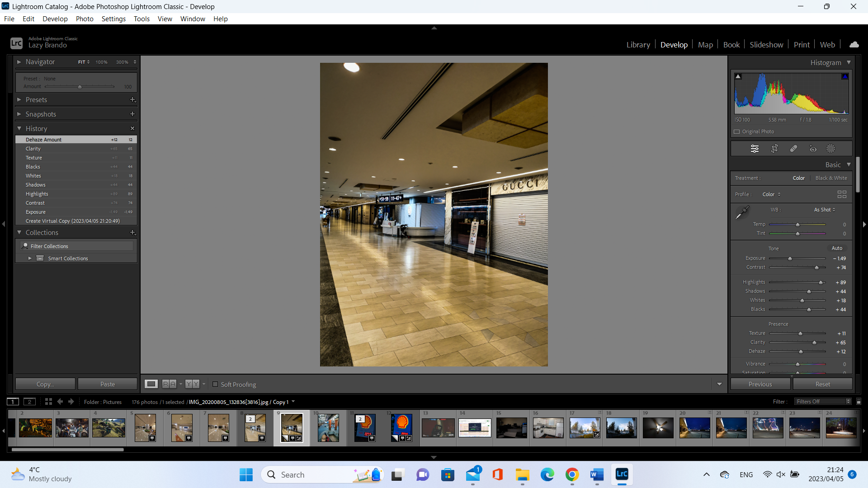
Task: Expand Smart Collections tree item
Action: click(30, 258)
